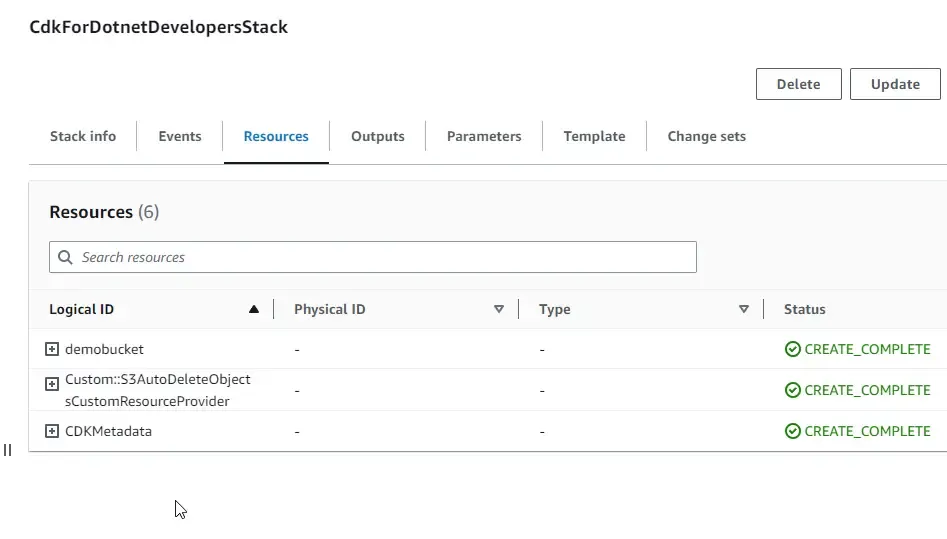Image resolution: width=947 pixels, height=539 pixels.
Task: Click the demobucket logical ID text
Action: (x=104, y=349)
